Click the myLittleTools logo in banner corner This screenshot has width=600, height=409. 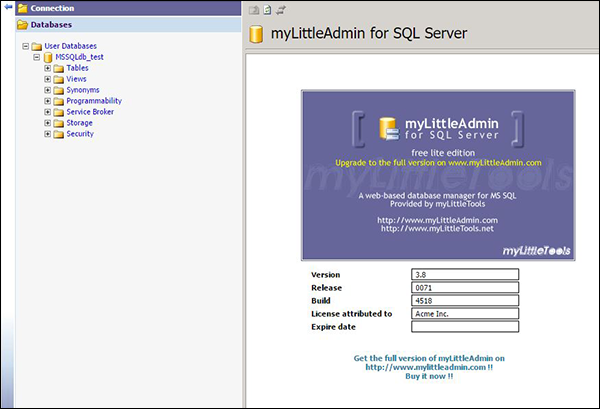coord(536,251)
